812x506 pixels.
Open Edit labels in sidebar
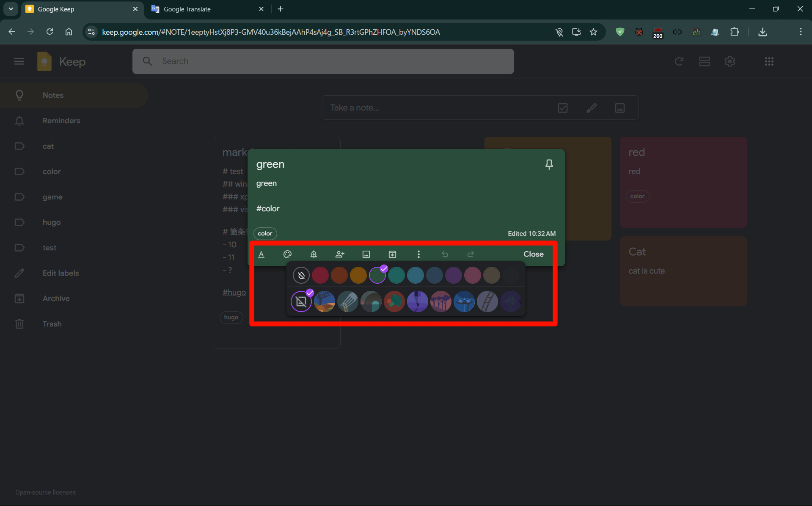coord(74,273)
